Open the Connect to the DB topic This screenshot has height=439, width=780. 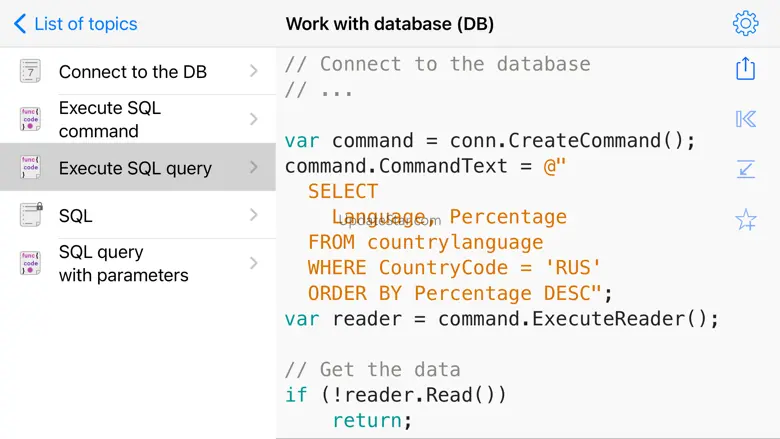[x=132, y=71]
